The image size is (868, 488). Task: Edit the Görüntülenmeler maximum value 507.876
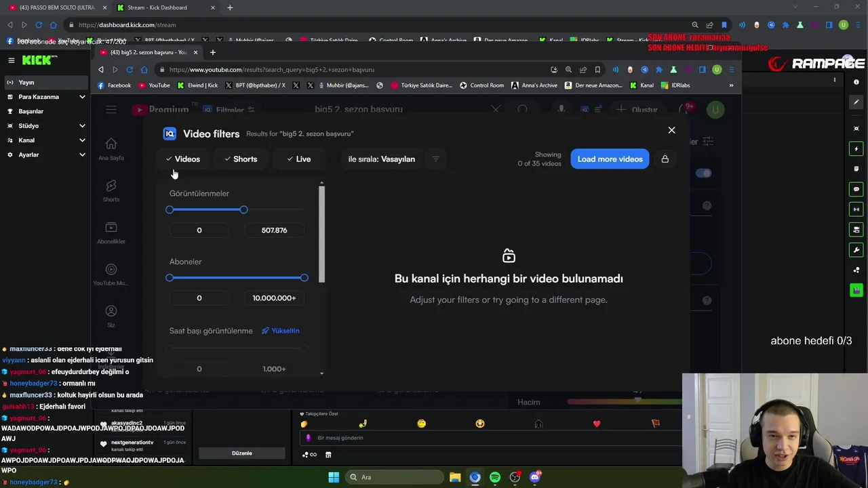click(x=274, y=230)
